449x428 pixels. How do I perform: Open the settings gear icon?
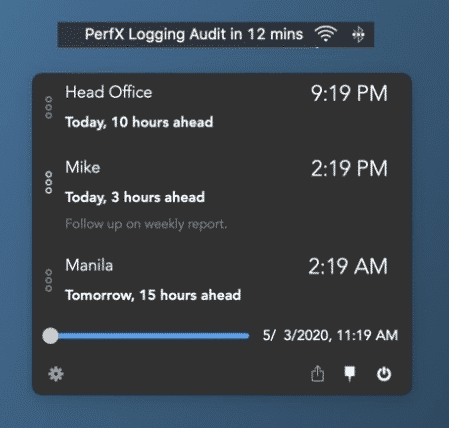point(56,374)
